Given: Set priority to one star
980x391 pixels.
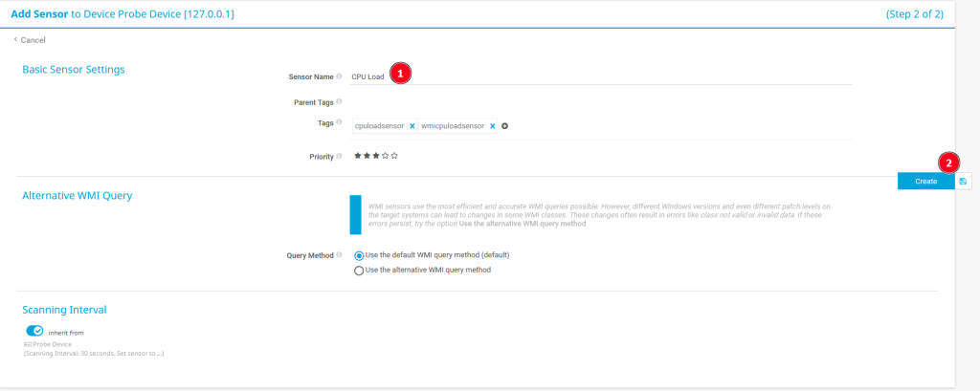Looking at the screenshot, I should pyautogui.click(x=358, y=156).
